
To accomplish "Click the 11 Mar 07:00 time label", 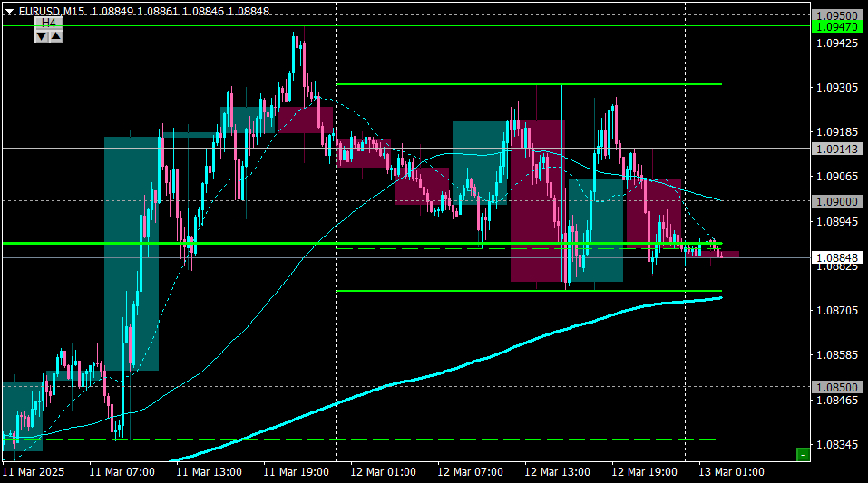I will click(x=122, y=472).
